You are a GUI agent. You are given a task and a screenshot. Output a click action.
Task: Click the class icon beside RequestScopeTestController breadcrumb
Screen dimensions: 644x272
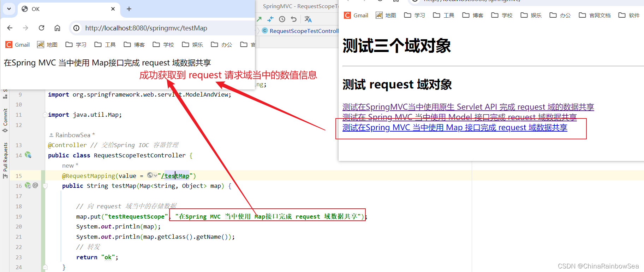(265, 31)
